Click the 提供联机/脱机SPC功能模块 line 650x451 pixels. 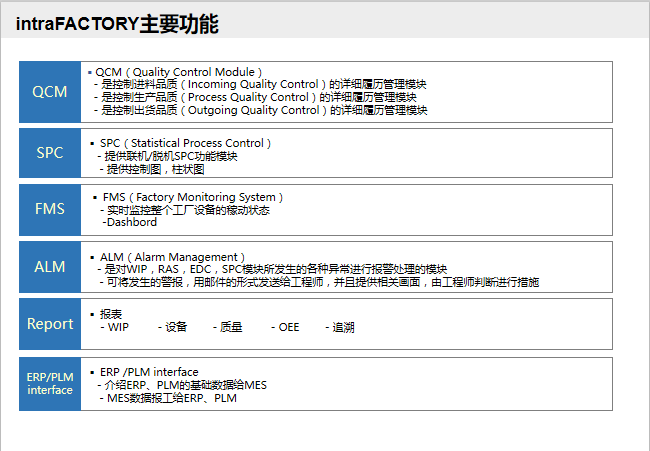[167, 156]
